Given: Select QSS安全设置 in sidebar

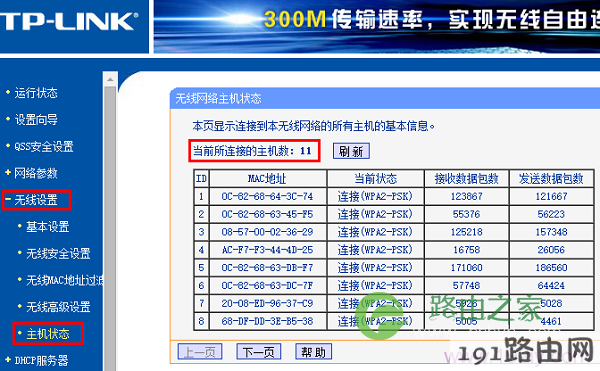Looking at the screenshot, I should click(44, 146).
